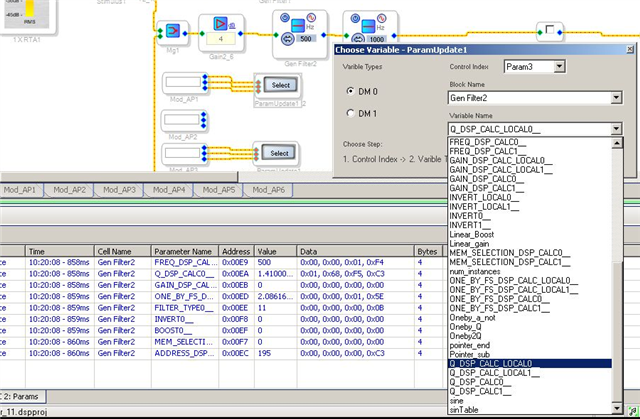
Task: Sort by the Value column header
Action: pyautogui.click(x=276, y=251)
